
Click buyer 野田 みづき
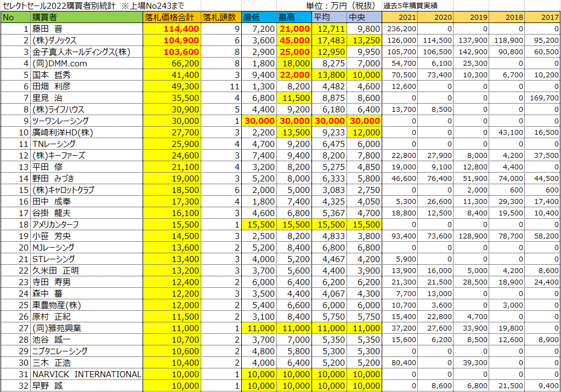point(53,179)
